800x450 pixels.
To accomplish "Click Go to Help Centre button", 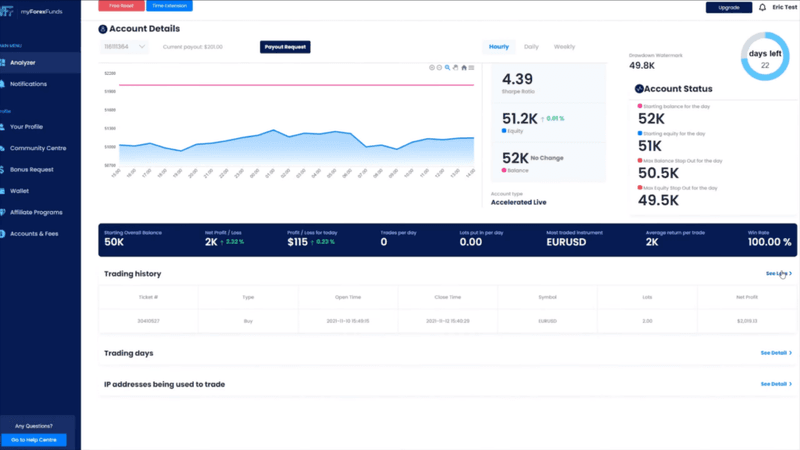I will click(34, 440).
